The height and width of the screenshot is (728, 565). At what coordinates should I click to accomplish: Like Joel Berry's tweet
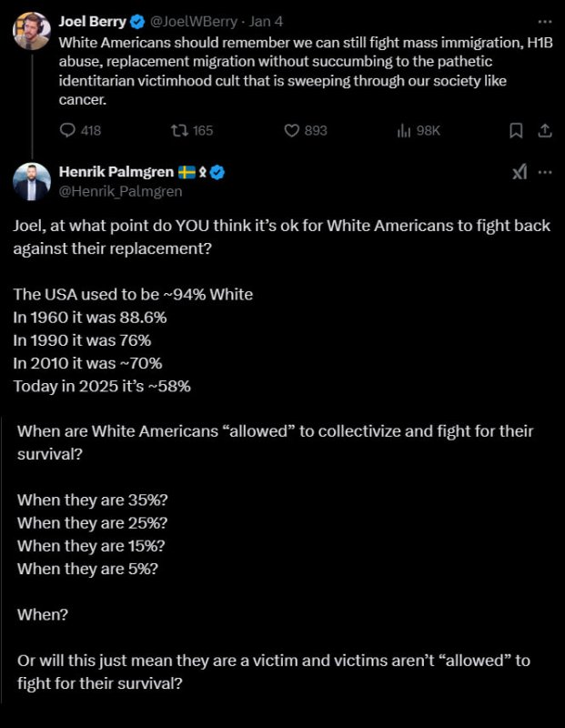coord(306,130)
